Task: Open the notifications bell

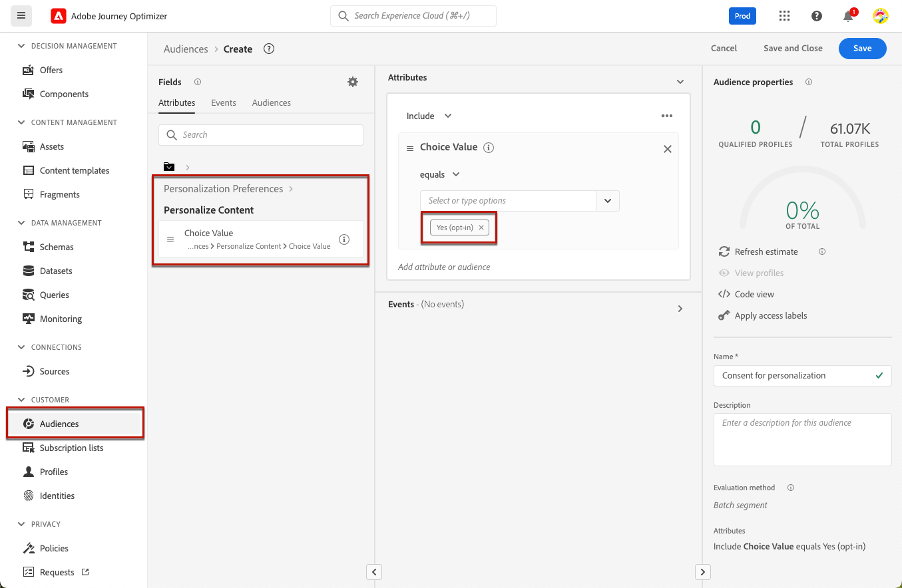Action: tap(848, 17)
